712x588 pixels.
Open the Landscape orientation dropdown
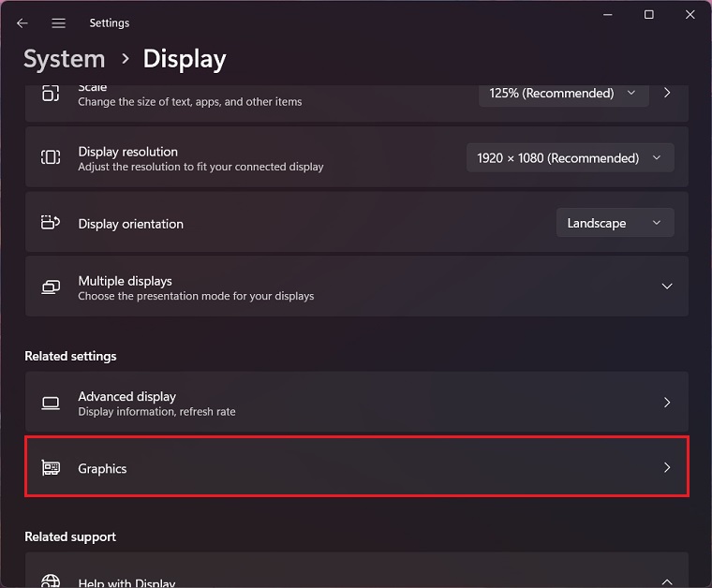point(614,223)
